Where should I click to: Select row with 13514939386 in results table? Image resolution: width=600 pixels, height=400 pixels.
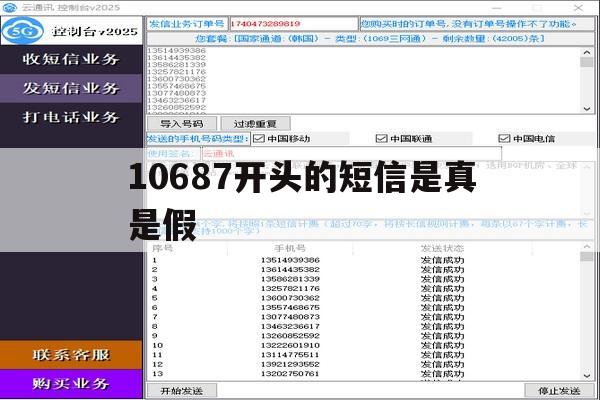[x=364, y=260]
